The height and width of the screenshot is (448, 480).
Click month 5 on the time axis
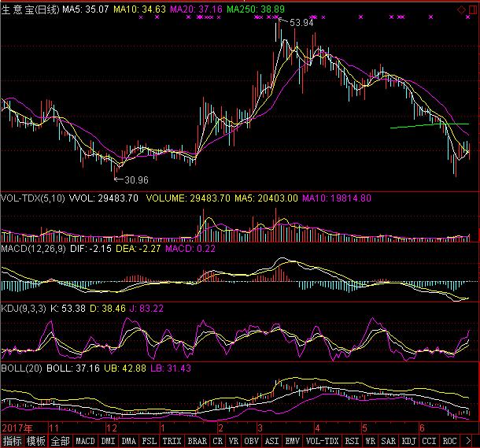[x=364, y=428]
